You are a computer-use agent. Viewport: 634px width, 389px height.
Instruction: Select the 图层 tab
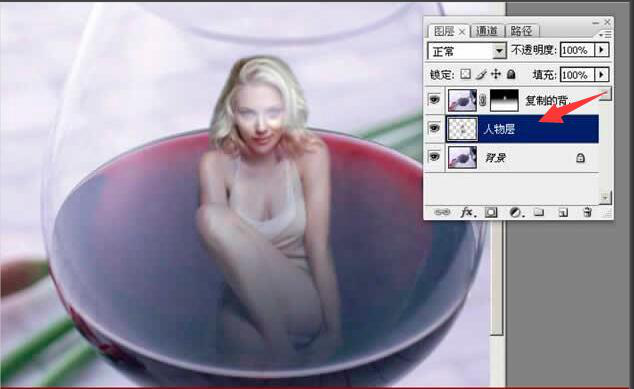tap(444, 31)
